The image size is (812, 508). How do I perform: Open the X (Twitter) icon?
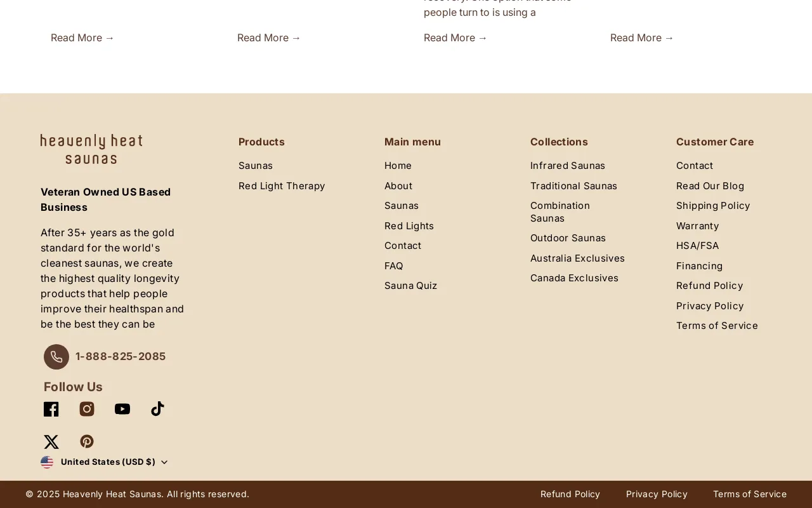click(x=51, y=441)
